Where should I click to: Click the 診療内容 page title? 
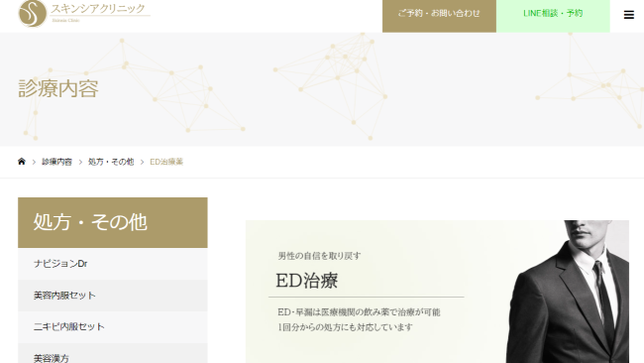58,89
